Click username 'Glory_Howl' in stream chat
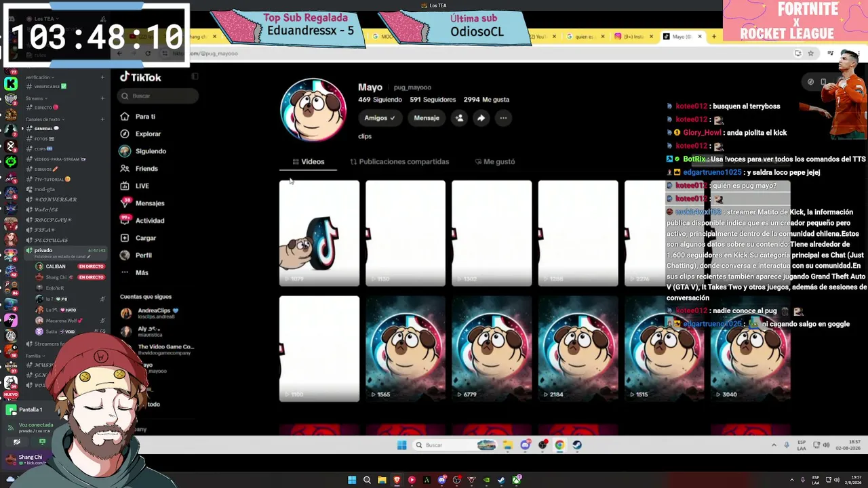 pyautogui.click(x=701, y=133)
